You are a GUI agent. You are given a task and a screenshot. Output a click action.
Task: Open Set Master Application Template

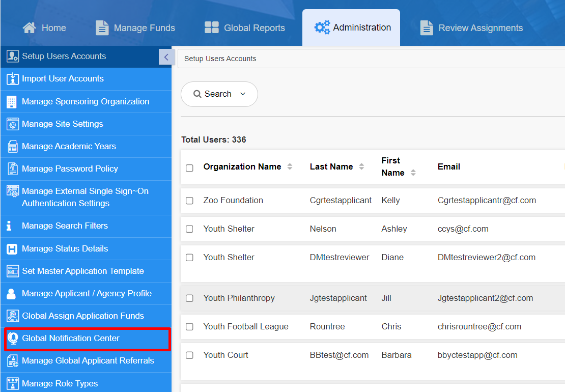pyautogui.click(x=82, y=271)
